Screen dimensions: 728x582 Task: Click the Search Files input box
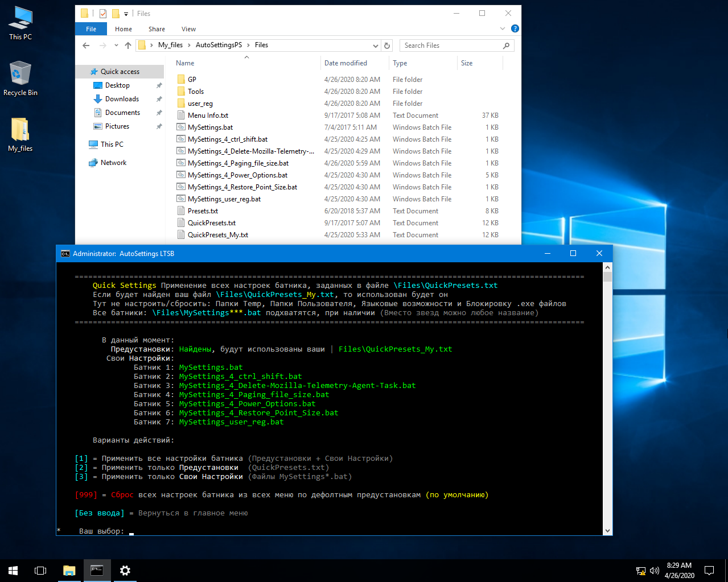pyautogui.click(x=450, y=46)
